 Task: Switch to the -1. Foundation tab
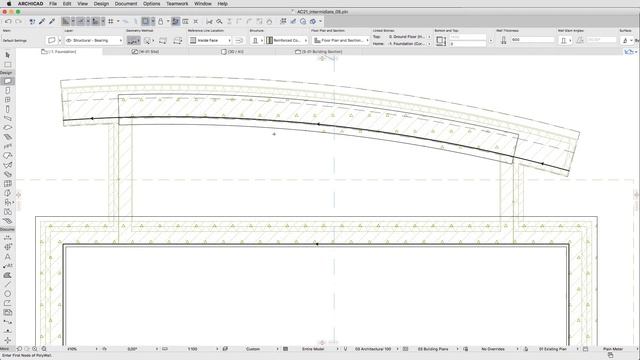[x=59, y=52]
